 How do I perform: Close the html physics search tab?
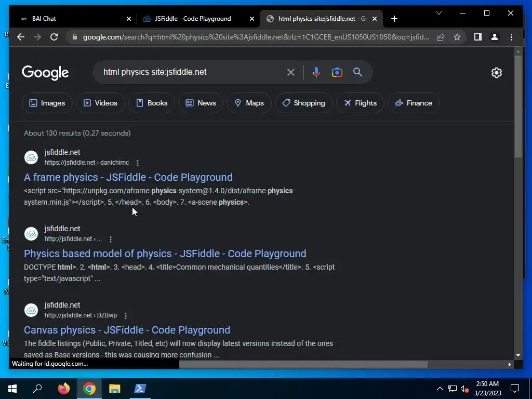tap(375, 19)
